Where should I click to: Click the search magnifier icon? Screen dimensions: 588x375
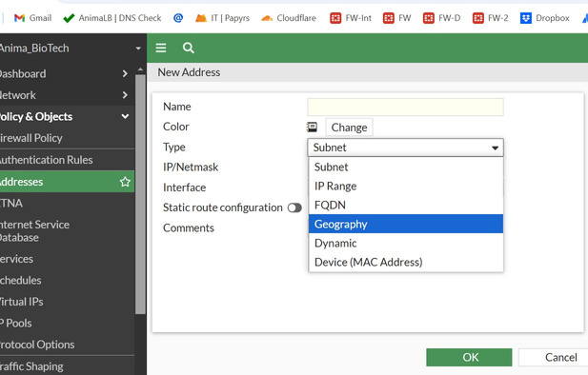(189, 48)
